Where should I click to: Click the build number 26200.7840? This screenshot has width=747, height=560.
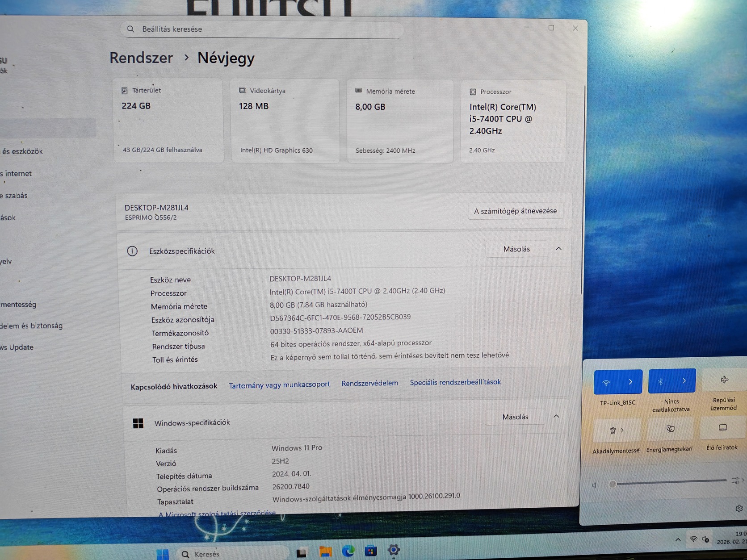click(291, 487)
